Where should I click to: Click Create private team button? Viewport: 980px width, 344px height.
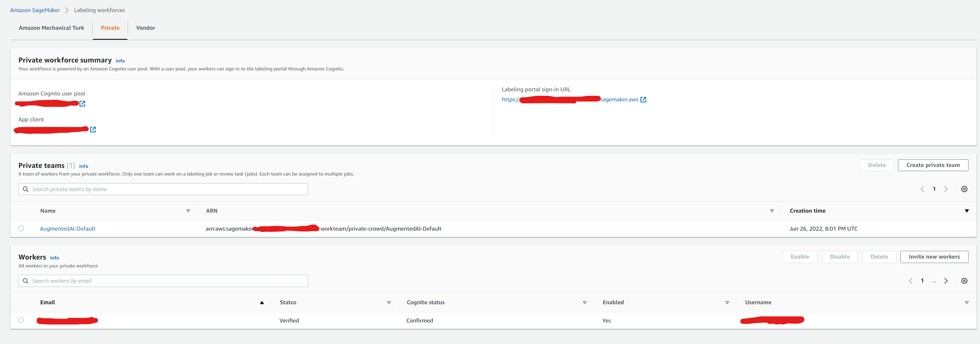click(x=933, y=165)
